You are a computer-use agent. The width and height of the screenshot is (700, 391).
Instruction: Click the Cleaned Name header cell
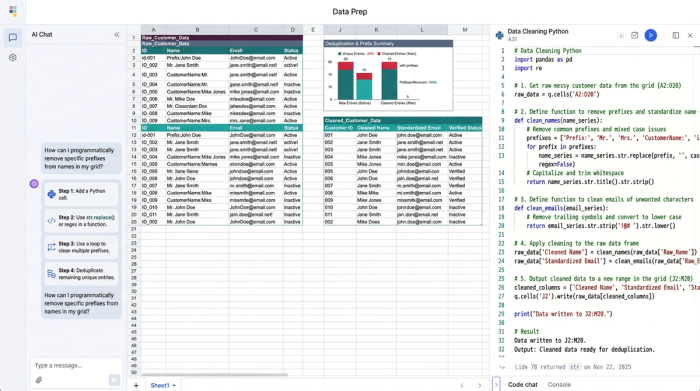point(376,128)
